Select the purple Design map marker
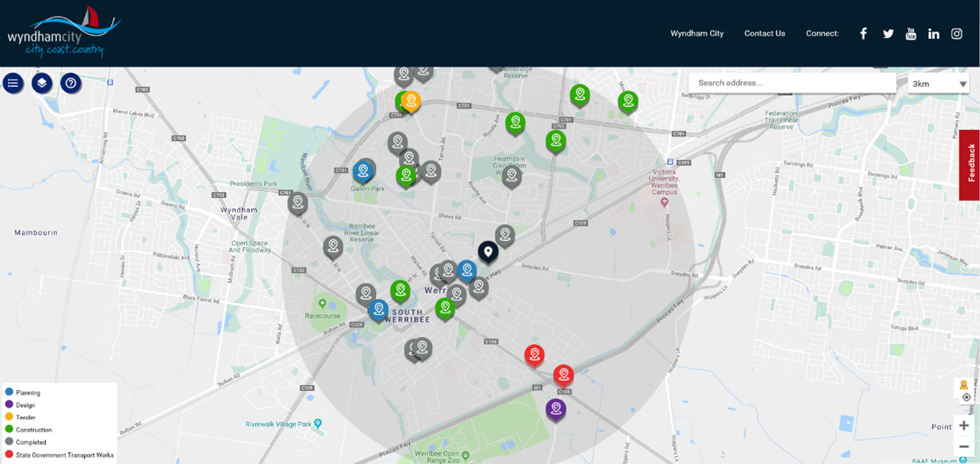This screenshot has height=464, width=980. coord(556,408)
